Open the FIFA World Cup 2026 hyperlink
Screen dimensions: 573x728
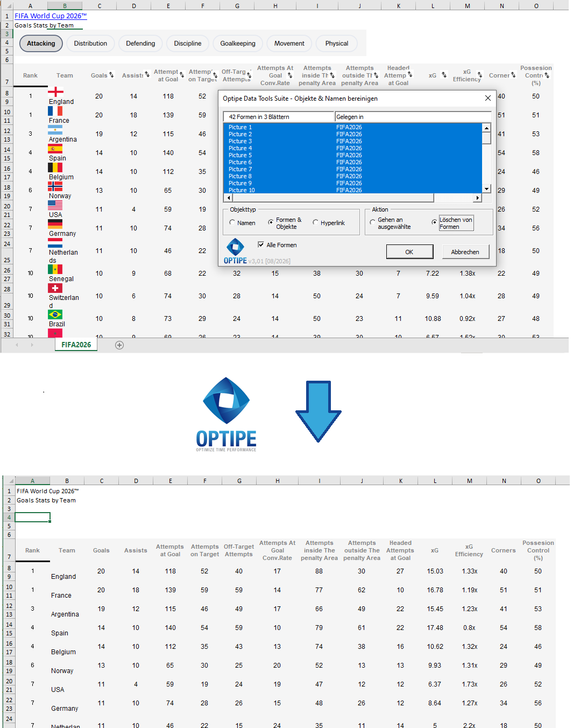coord(51,16)
